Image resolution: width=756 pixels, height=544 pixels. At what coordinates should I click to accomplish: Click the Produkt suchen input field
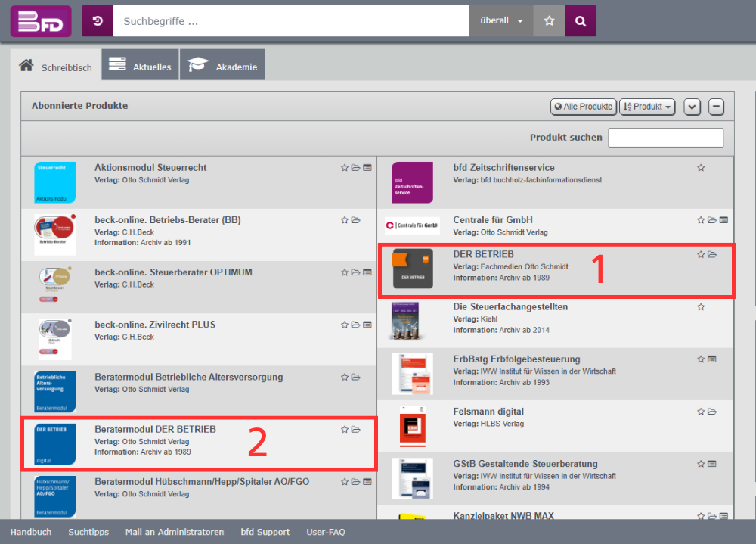(665, 138)
